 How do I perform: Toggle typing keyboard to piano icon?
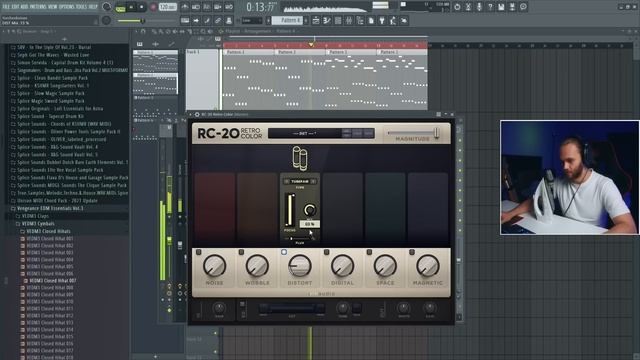(185, 20)
